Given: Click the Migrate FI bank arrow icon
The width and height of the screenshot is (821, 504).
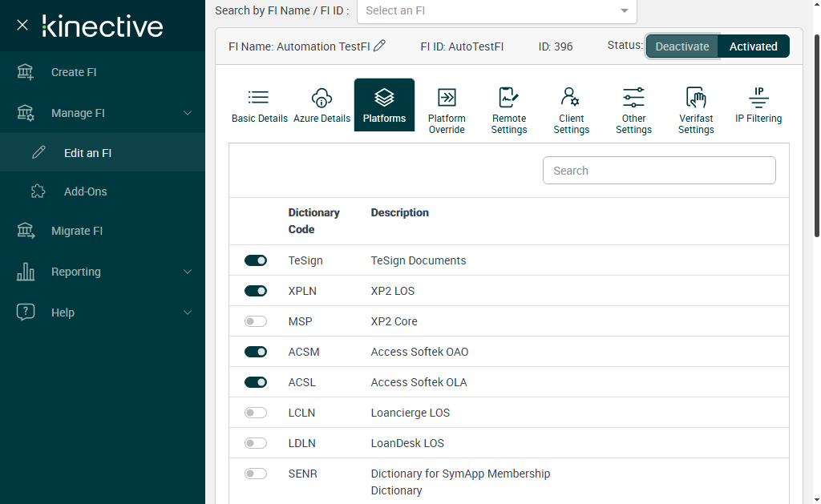Looking at the screenshot, I should 25,231.
